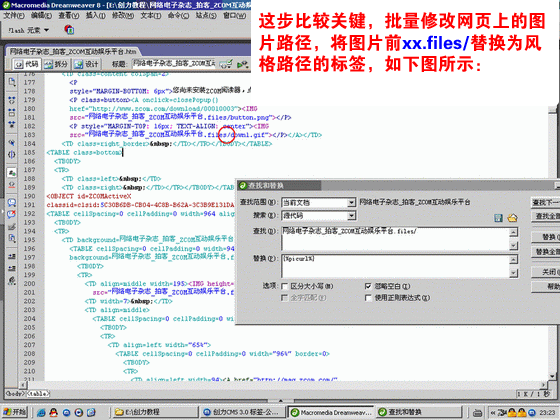Click the 替换 replacement text field
The image size is (560, 420).
tap(395, 266)
